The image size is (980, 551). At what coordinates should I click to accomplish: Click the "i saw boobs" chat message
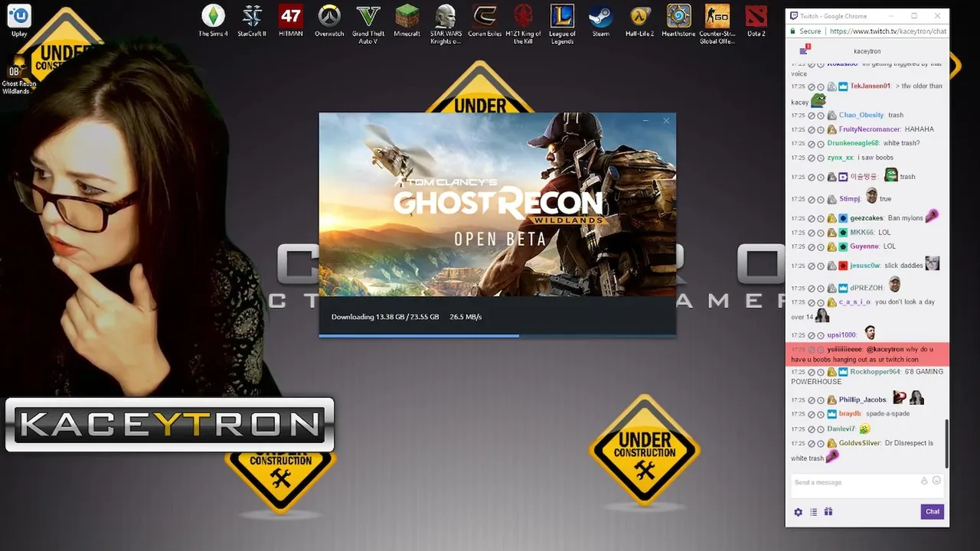pos(875,158)
